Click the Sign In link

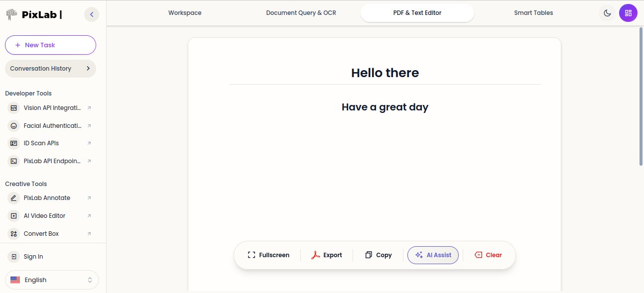coord(33,257)
